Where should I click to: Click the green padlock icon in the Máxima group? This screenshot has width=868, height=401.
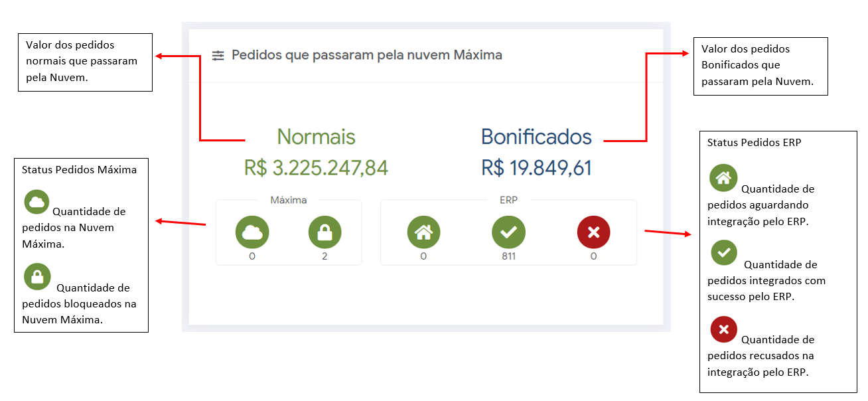coord(325,232)
